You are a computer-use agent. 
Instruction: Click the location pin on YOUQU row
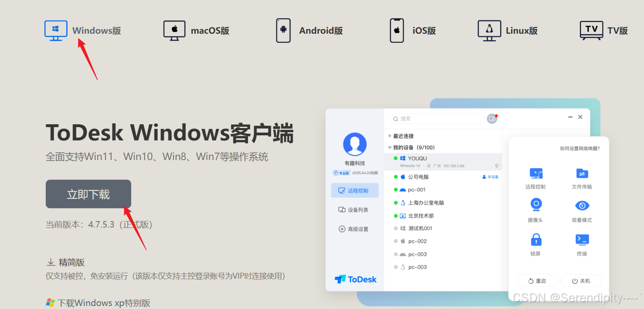click(497, 166)
